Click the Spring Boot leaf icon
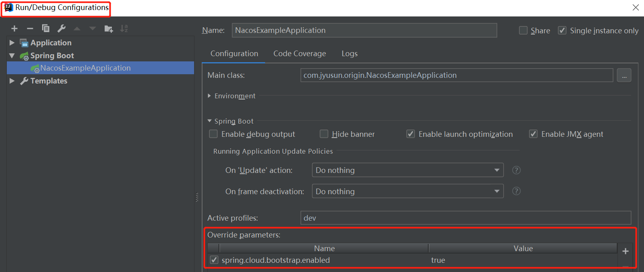644x272 pixels. 24,56
